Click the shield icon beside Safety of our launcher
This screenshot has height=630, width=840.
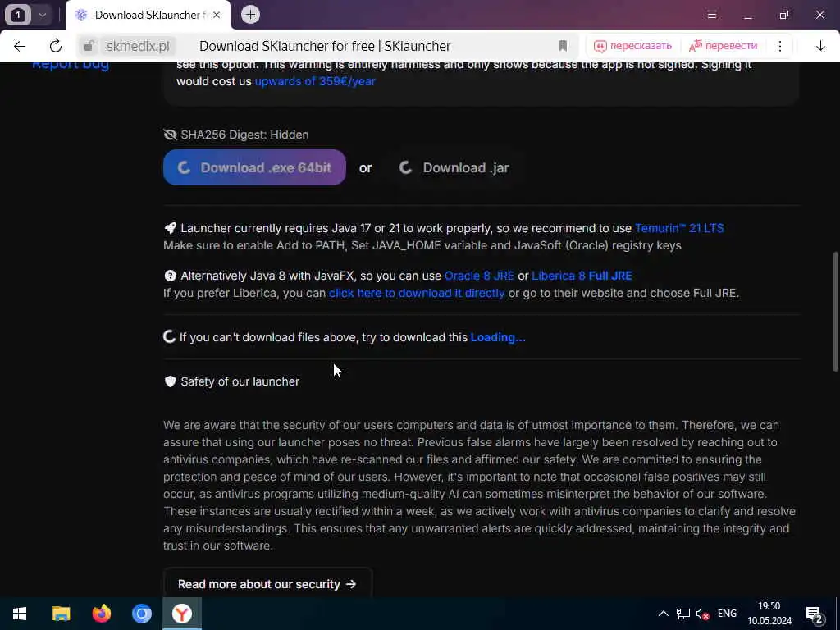[x=170, y=381]
